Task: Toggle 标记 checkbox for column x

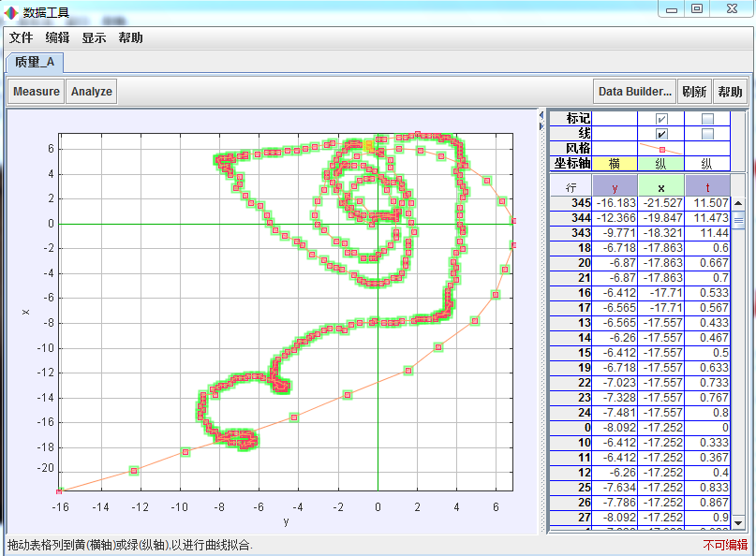Action: [661, 119]
